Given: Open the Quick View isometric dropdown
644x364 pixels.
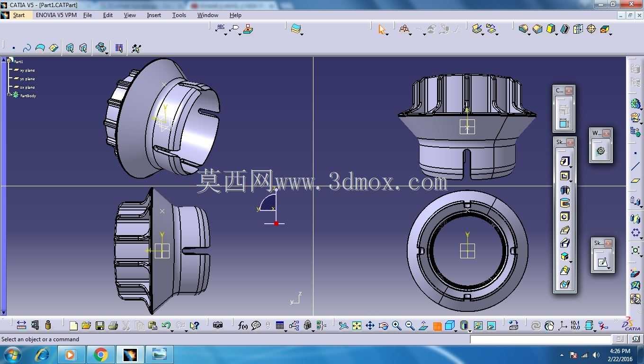Looking at the screenshot, I should pos(456,330).
